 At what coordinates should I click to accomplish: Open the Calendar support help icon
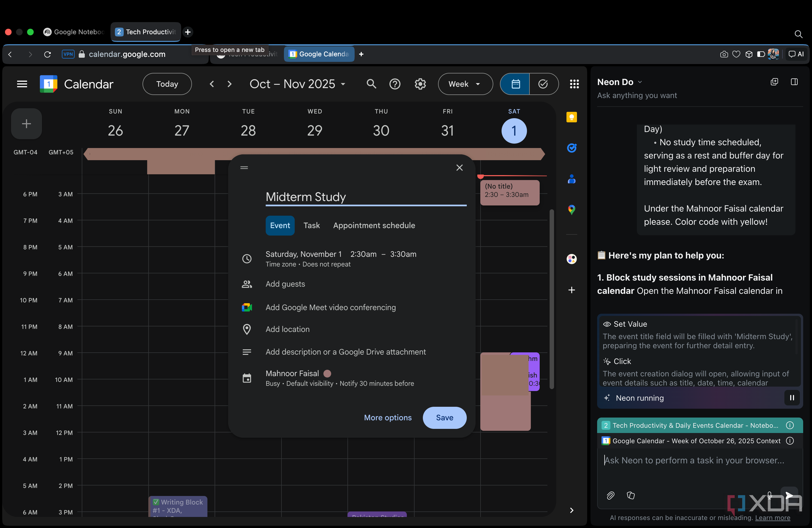395,84
